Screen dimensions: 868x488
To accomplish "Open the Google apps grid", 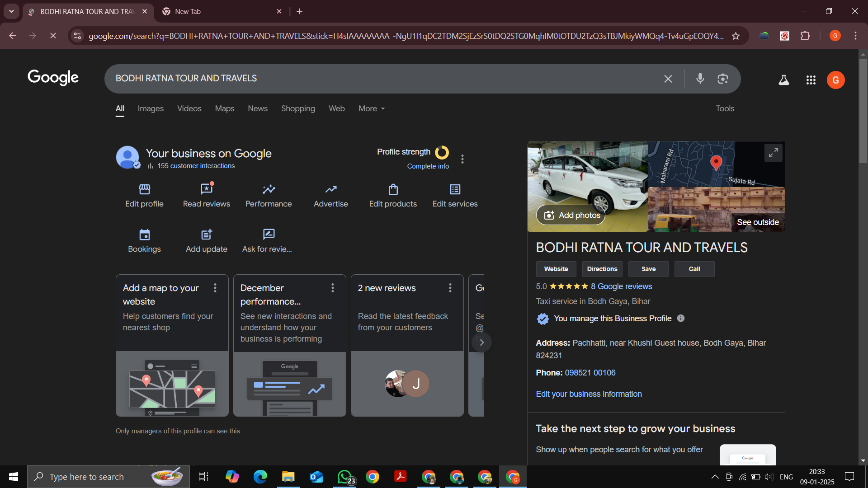I will click(811, 80).
